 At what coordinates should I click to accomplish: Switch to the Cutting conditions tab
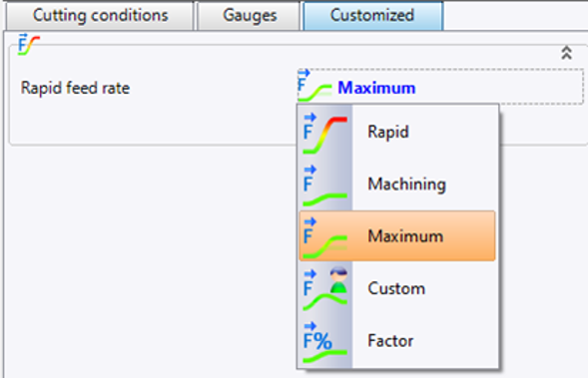click(x=100, y=16)
